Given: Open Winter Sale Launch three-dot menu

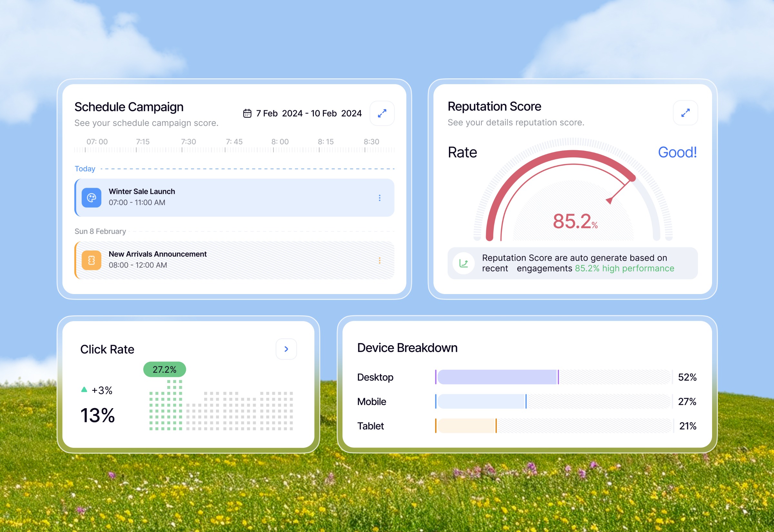Looking at the screenshot, I should tap(379, 198).
